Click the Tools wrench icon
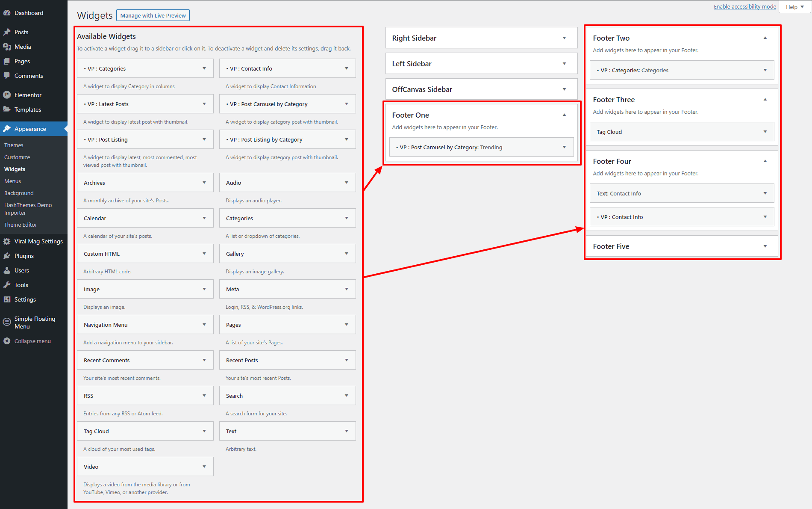Viewport: 812px width, 509px height. (x=7, y=285)
